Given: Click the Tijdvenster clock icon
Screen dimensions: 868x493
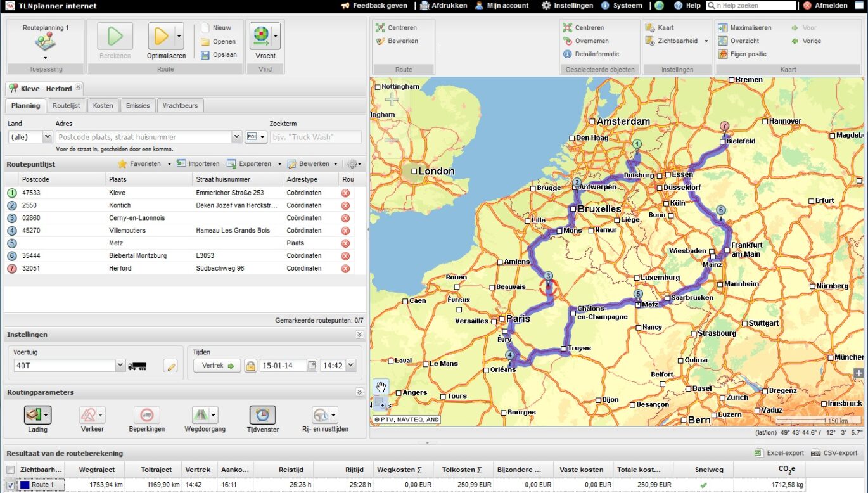Looking at the screenshot, I should point(262,415).
